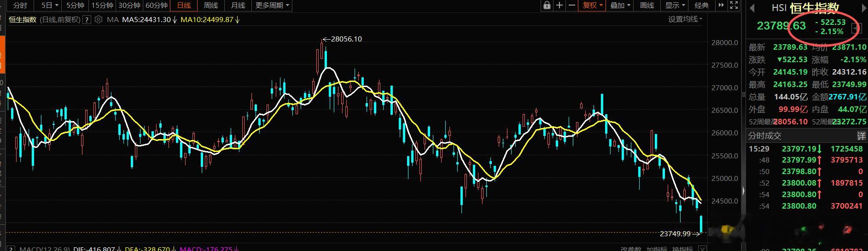Click the double-arrow more tools icon
Screen dimensions: 868x251
[x=721, y=6]
